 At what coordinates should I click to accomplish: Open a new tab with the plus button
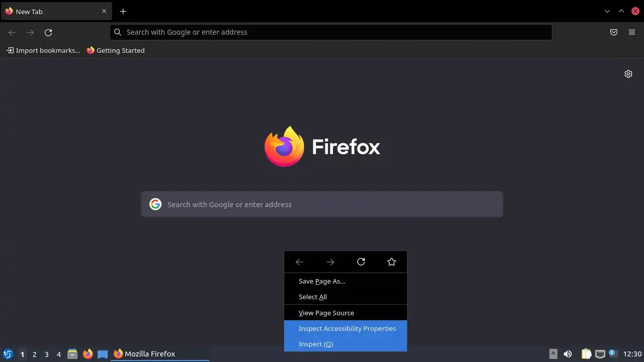[123, 11]
